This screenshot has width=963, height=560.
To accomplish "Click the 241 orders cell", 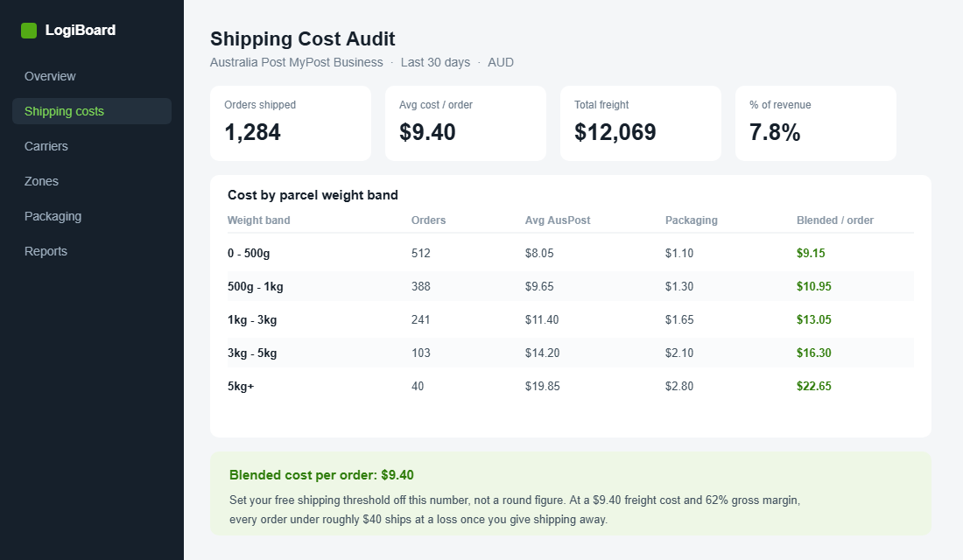I will coord(421,319).
